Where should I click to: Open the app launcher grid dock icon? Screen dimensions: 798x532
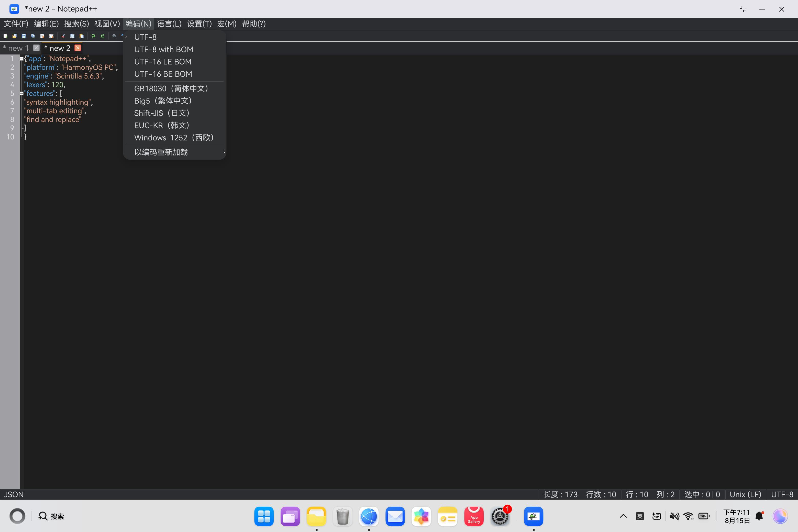pyautogui.click(x=264, y=516)
